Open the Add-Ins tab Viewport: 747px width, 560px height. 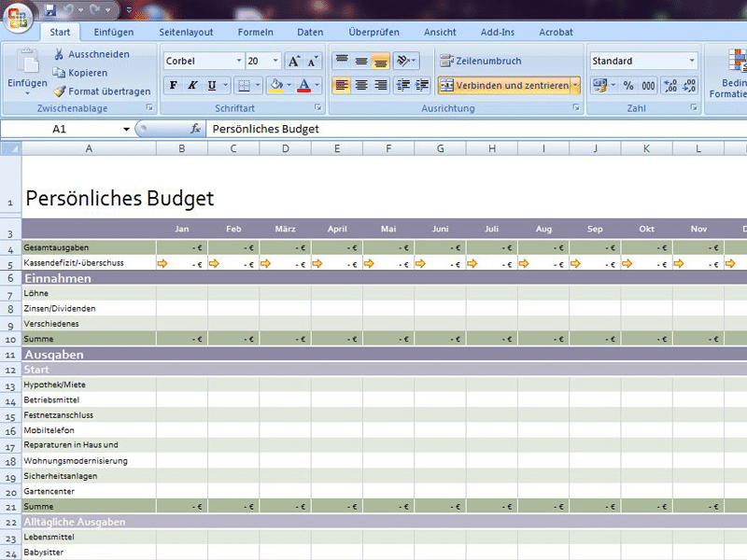point(498,33)
